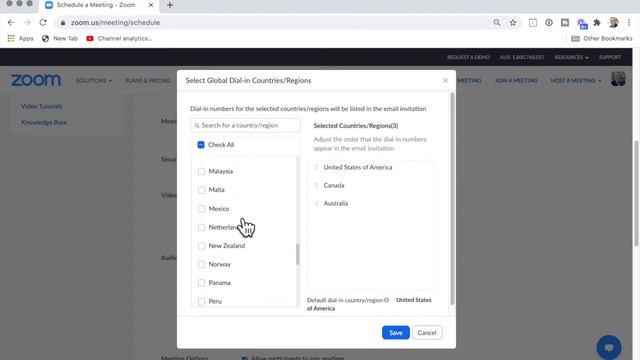This screenshot has height=360, width=640.
Task: Check the Malta checkbox
Action: pos(201,190)
